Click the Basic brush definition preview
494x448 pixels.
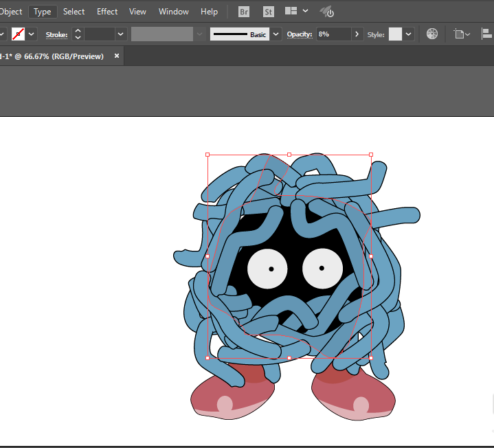coord(239,34)
